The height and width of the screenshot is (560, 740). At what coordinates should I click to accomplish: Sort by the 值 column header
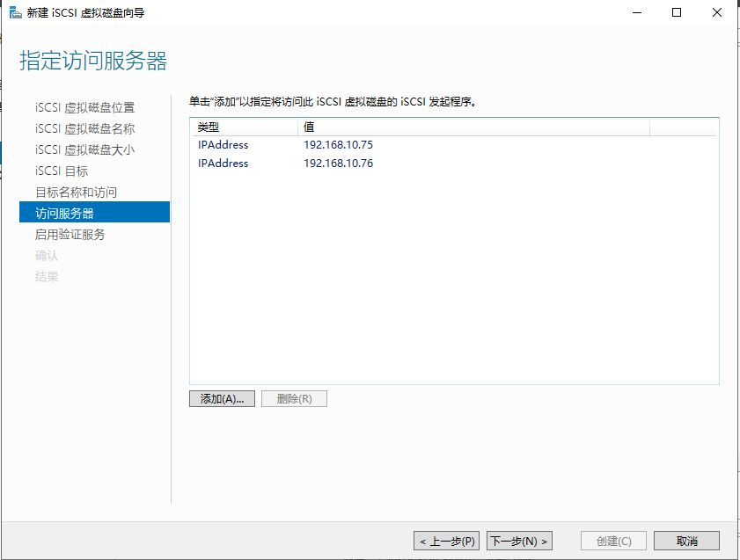pyautogui.click(x=473, y=127)
